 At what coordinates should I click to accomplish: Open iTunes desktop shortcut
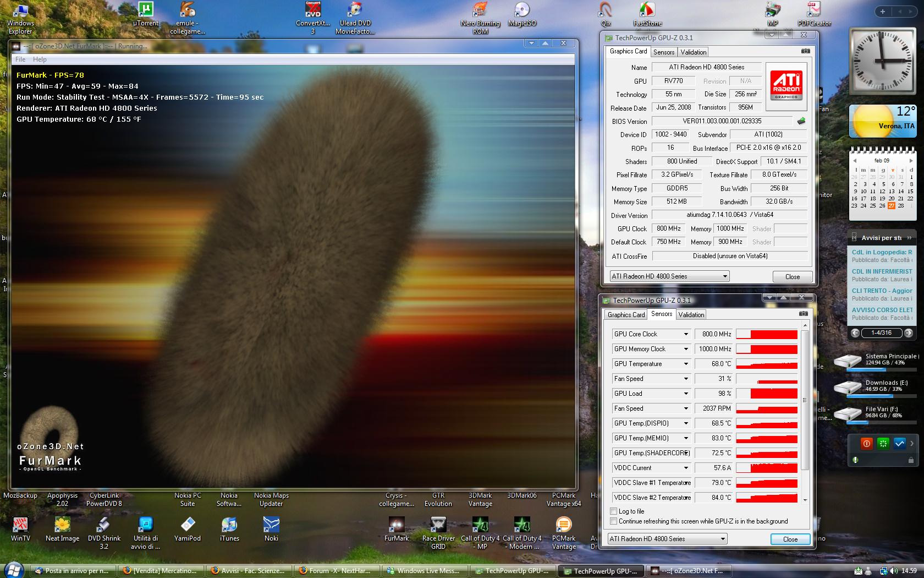(x=229, y=529)
